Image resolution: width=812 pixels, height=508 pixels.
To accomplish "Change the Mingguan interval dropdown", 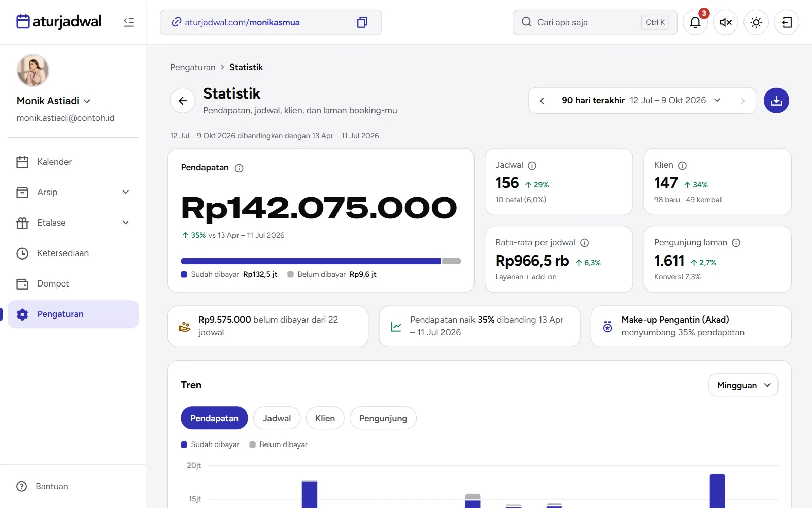I will (x=743, y=385).
